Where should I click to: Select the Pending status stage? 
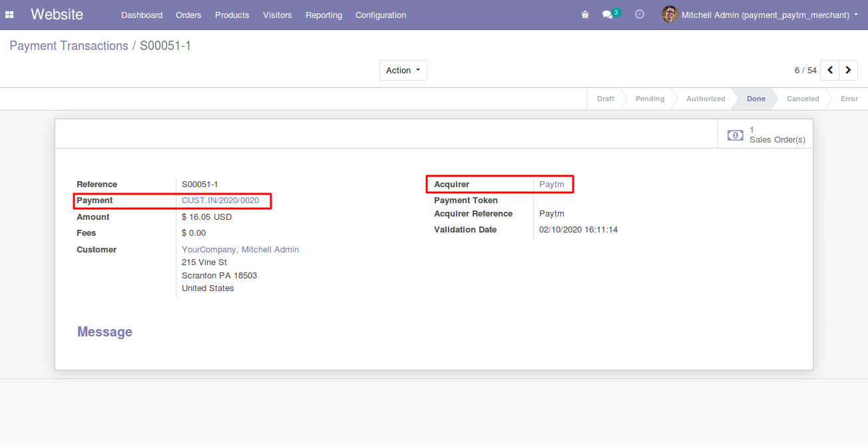[650, 99]
